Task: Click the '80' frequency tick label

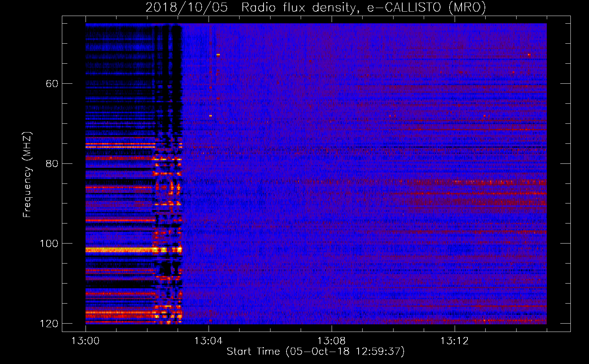Action: 52,163
